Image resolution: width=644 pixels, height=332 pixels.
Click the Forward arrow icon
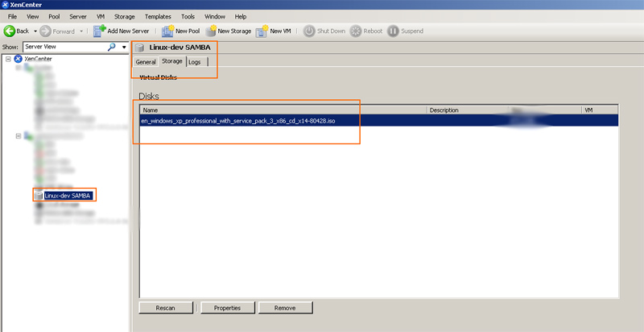45,31
